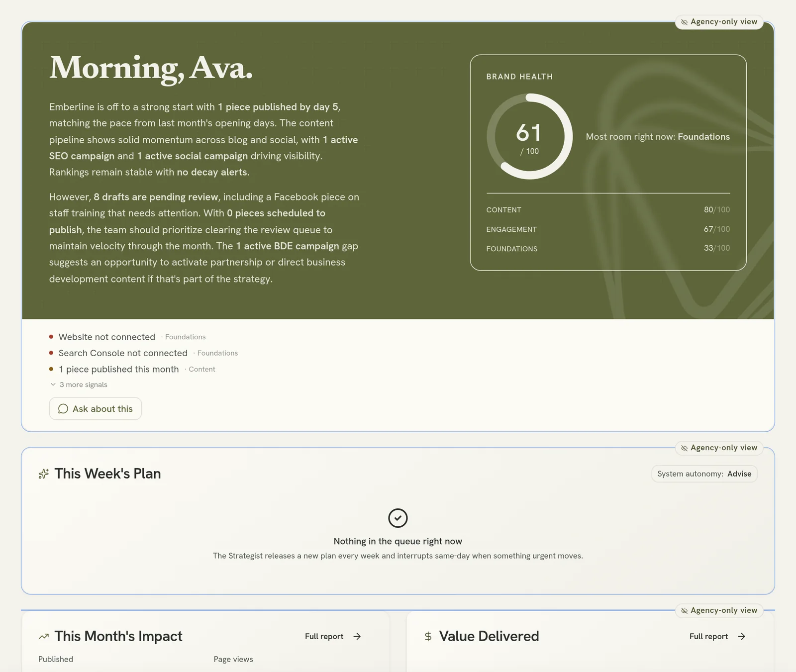The height and width of the screenshot is (672, 796).
Task: Select the 1 piece published this month signal
Action: click(x=132, y=370)
